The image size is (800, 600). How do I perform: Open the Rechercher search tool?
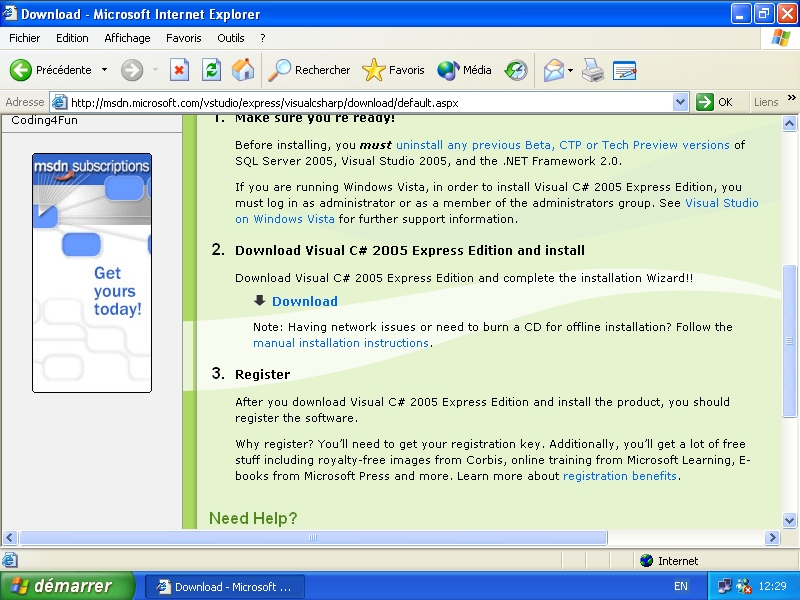309,70
